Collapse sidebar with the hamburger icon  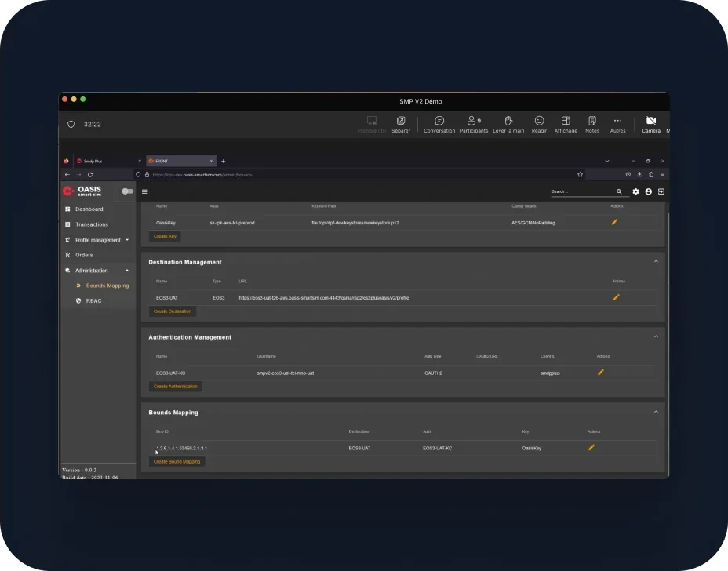point(145,191)
